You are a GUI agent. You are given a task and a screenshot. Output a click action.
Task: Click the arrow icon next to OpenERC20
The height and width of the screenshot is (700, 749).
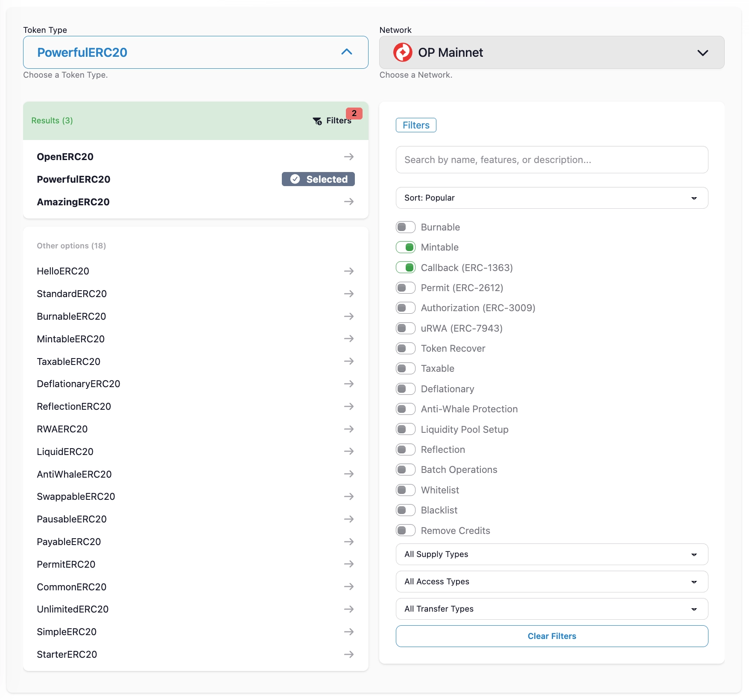pos(349,157)
